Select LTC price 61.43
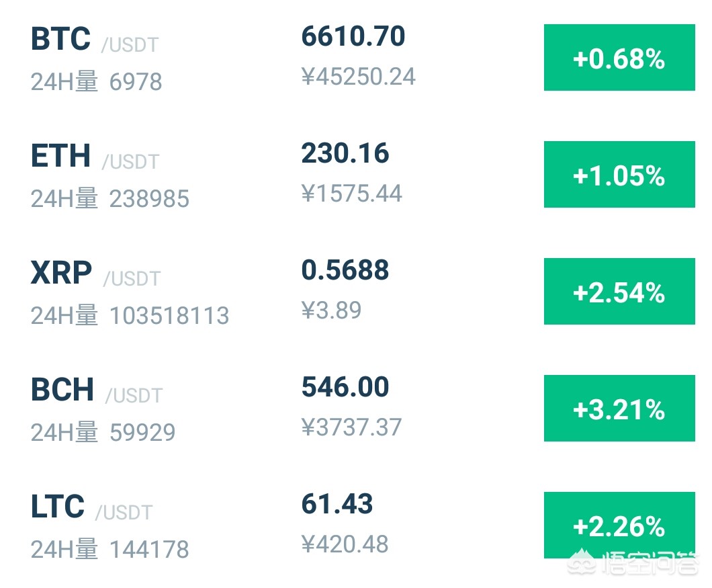Viewport: 712px width, 588px height. [337, 504]
